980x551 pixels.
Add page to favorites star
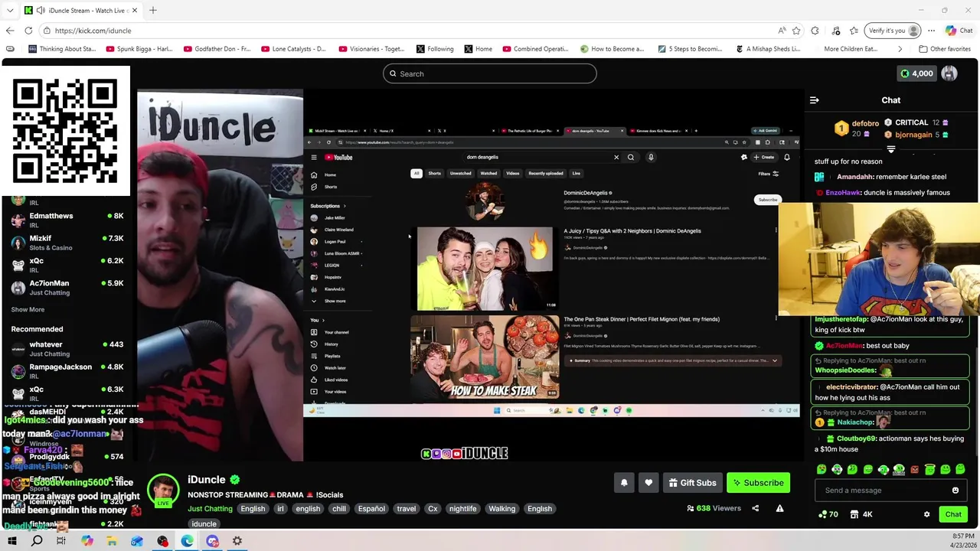796,31
